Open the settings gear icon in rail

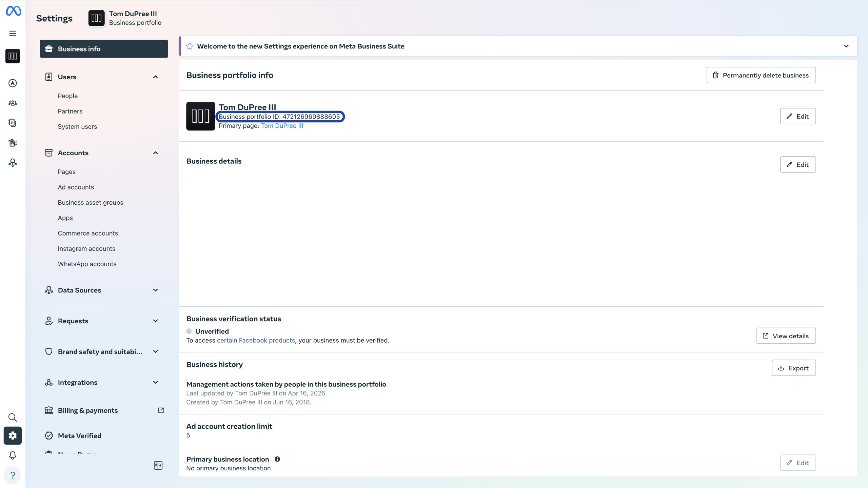pyautogui.click(x=13, y=436)
